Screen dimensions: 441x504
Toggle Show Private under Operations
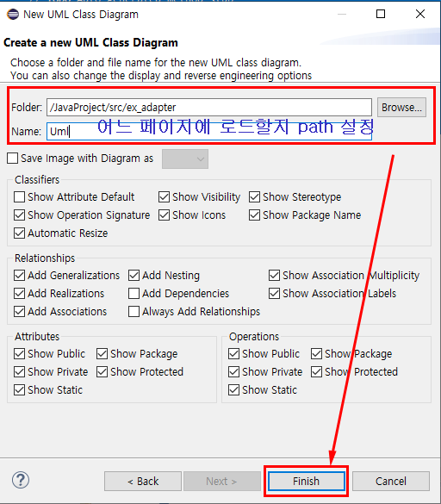coord(233,371)
